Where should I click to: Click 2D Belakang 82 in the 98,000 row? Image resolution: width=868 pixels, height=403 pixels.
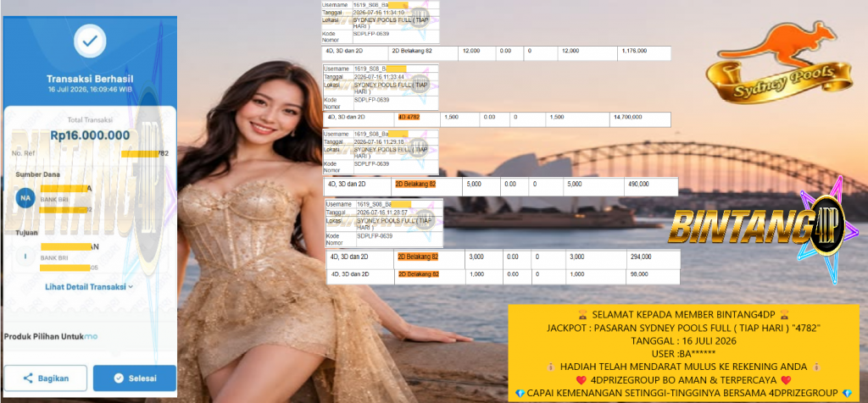(419, 274)
